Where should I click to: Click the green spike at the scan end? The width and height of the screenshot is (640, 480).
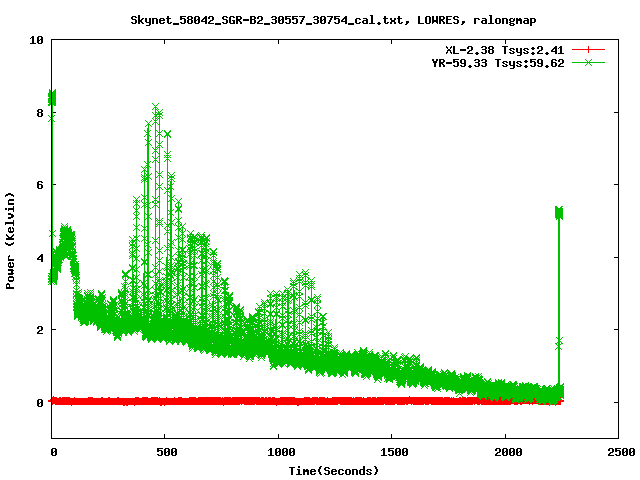559,213
